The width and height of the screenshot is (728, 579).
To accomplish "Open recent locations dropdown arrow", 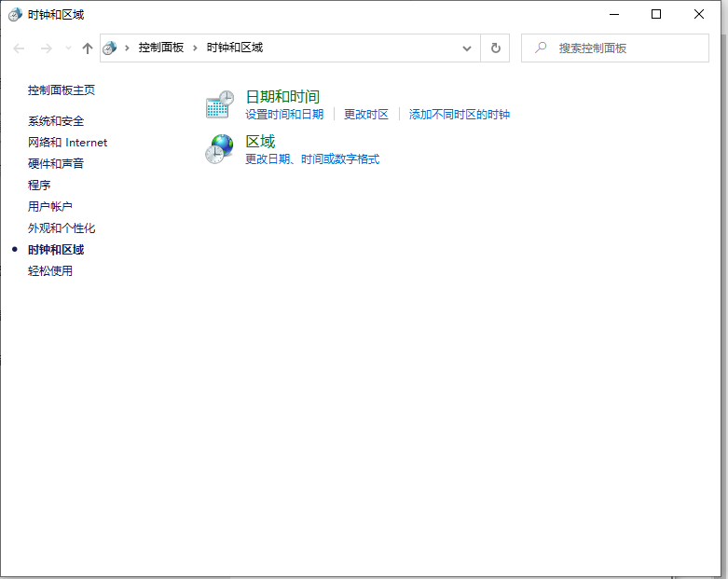I will point(68,48).
